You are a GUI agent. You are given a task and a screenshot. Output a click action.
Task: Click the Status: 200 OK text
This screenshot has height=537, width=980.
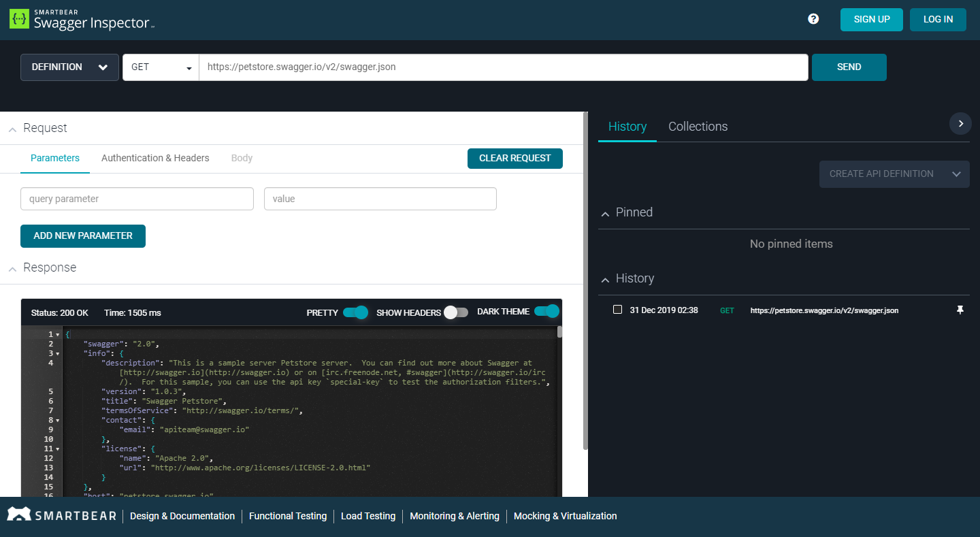point(60,313)
